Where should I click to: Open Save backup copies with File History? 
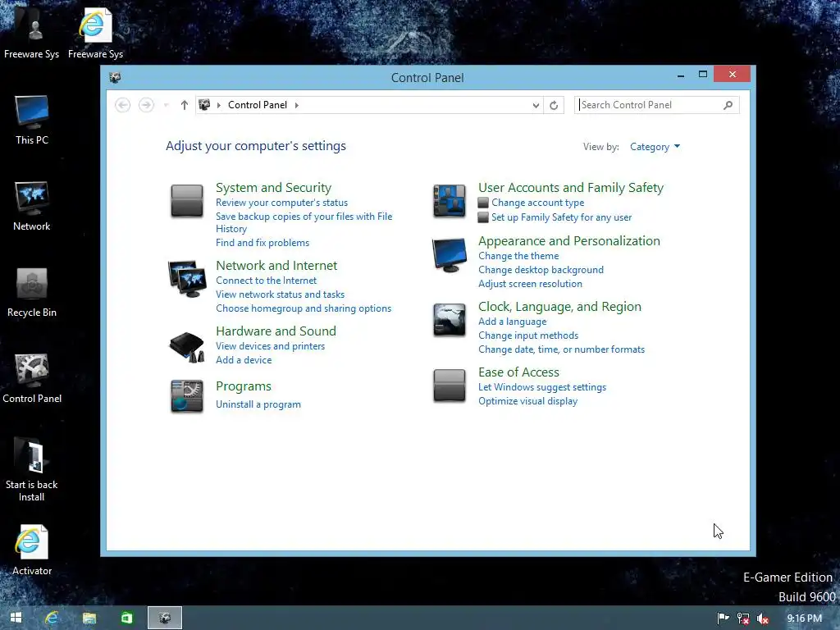tap(304, 222)
